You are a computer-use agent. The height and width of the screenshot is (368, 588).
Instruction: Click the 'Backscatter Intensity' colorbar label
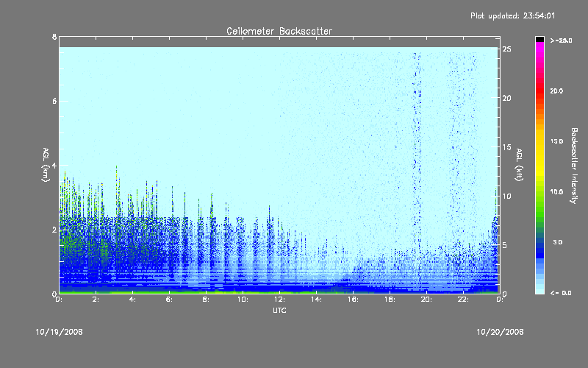click(x=574, y=166)
